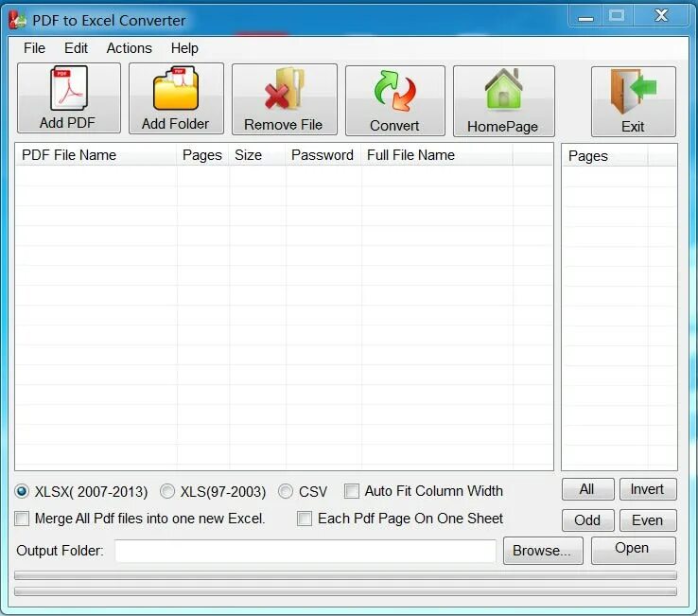Click the Full File Name column header

pos(437,155)
